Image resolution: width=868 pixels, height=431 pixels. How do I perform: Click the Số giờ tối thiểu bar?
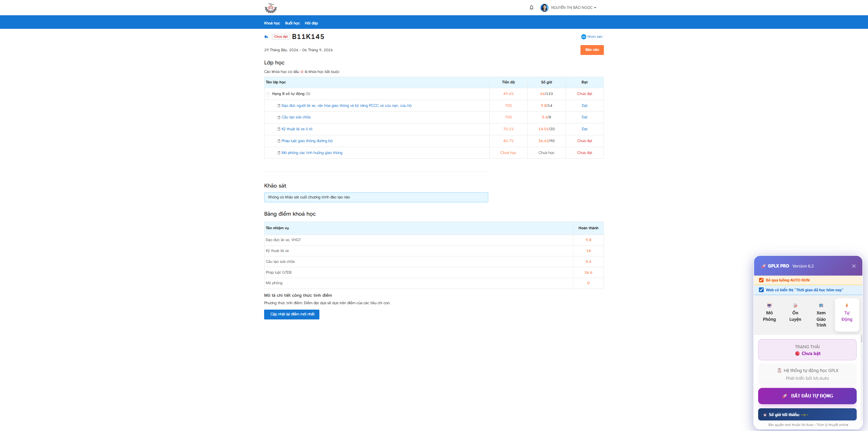[x=807, y=415]
